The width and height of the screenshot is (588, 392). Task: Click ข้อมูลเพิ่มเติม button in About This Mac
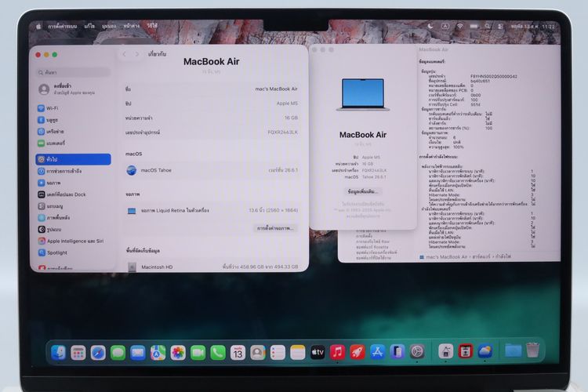tap(363, 191)
